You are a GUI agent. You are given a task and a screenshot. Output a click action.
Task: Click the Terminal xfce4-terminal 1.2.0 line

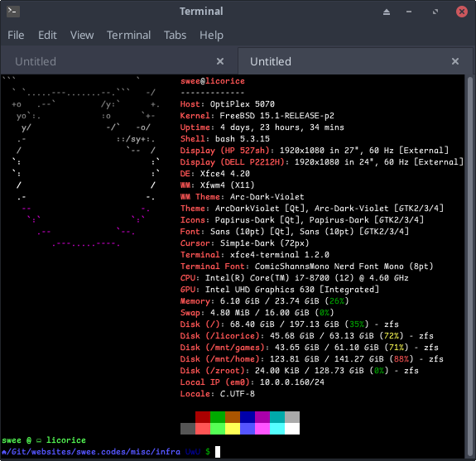pyautogui.click(x=255, y=255)
